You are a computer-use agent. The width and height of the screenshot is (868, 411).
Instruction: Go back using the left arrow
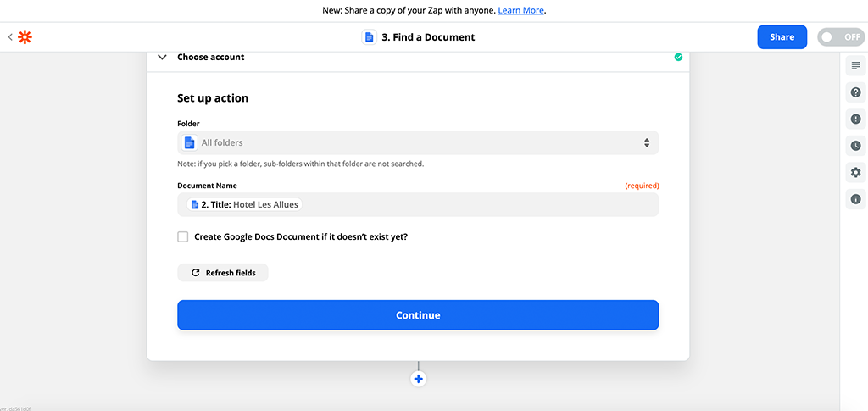(x=10, y=37)
